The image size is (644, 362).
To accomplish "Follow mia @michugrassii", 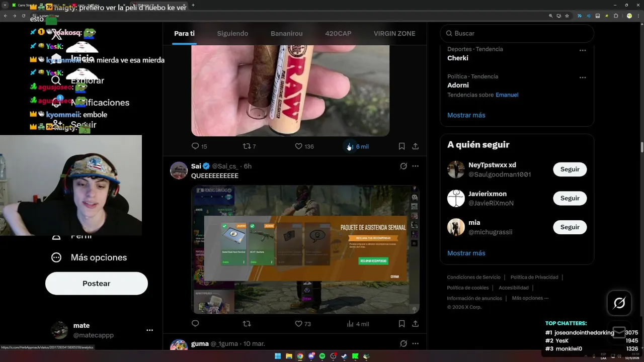I will pyautogui.click(x=570, y=227).
